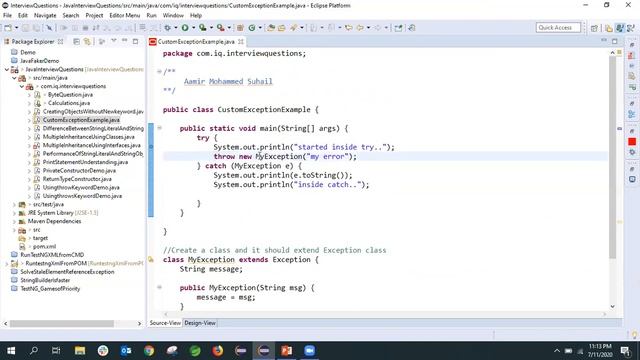Click the green Run button
The width and height of the screenshot is (640, 360).
coord(185,28)
